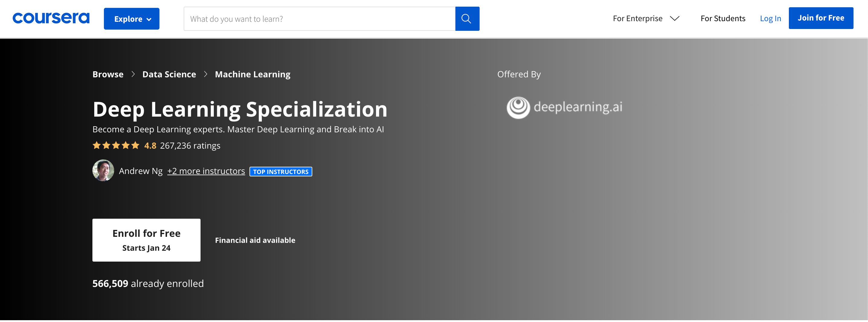Focus the 'What do you want to learn?' search field
The height and width of the screenshot is (322, 868).
click(x=320, y=18)
